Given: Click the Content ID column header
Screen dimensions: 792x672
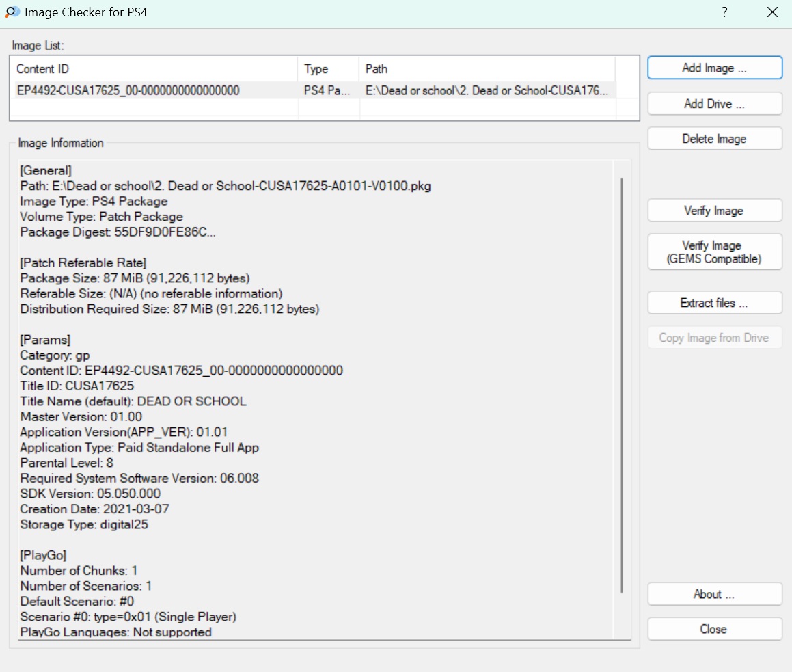Looking at the screenshot, I should tap(154, 69).
